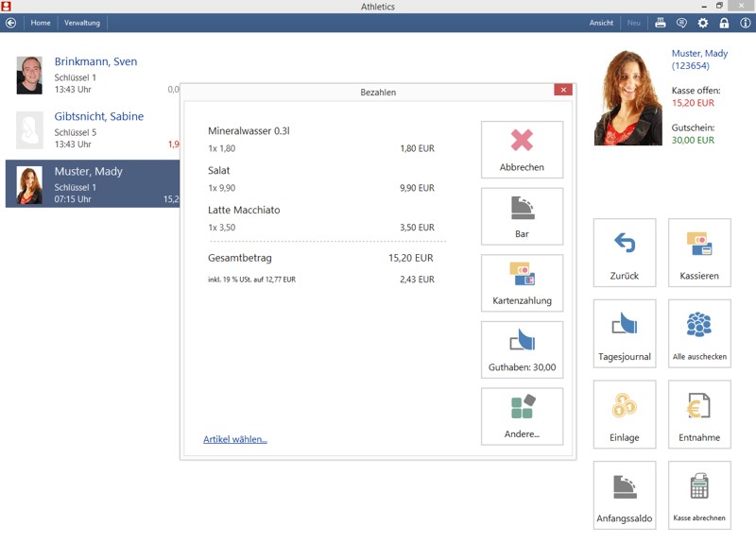Click the Gutschein 30,00 EUR value
The height and width of the screenshot is (543, 756).
[x=693, y=140]
